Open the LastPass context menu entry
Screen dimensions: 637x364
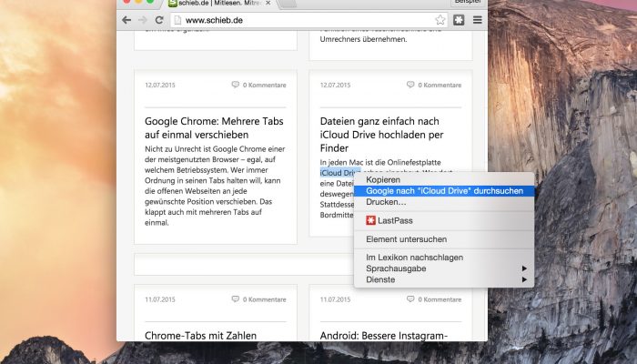coord(444,220)
